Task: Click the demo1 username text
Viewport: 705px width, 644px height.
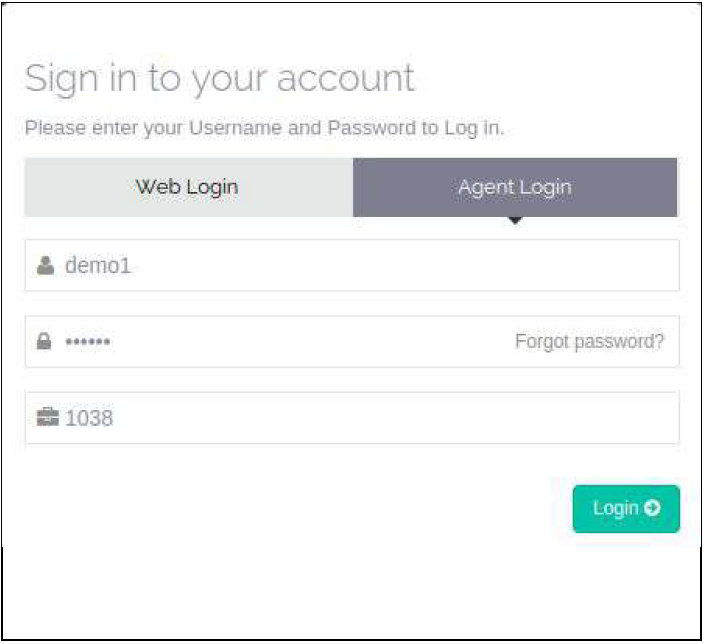Action: click(98, 266)
